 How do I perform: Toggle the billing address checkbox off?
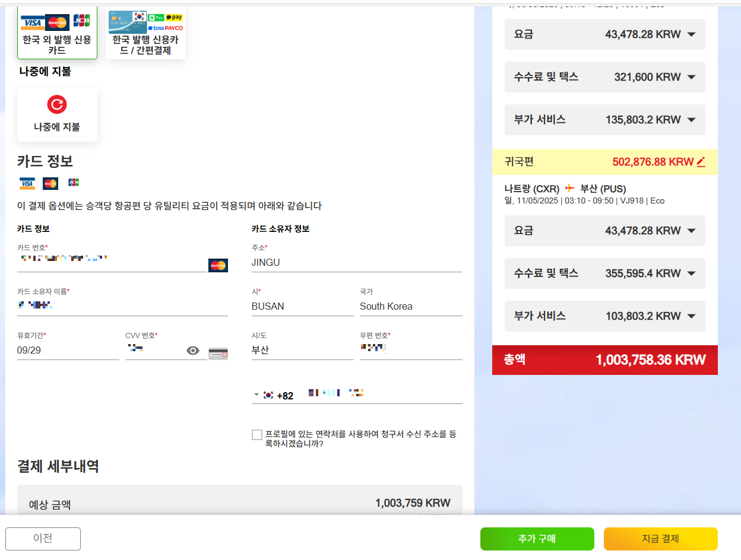pyautogui.click(x=256, y=434)
